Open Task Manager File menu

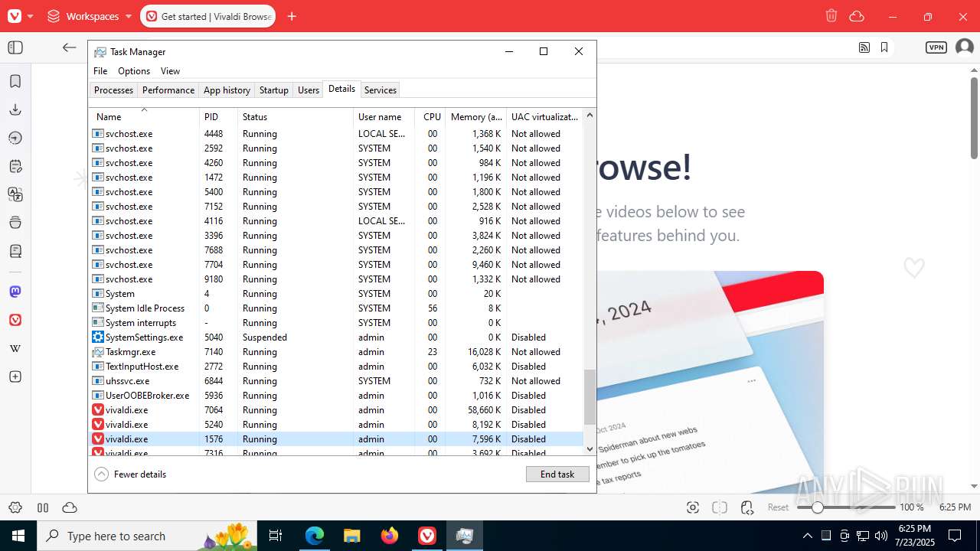[x=100, y=70]
